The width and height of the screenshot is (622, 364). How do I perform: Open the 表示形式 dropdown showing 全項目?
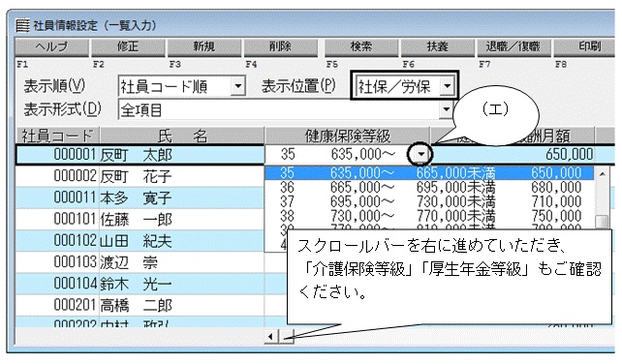click(447, 109)
